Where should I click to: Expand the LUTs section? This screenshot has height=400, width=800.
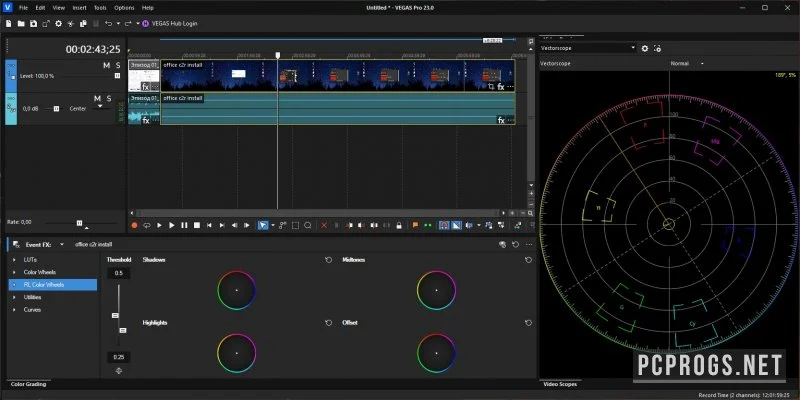(14, 260)
